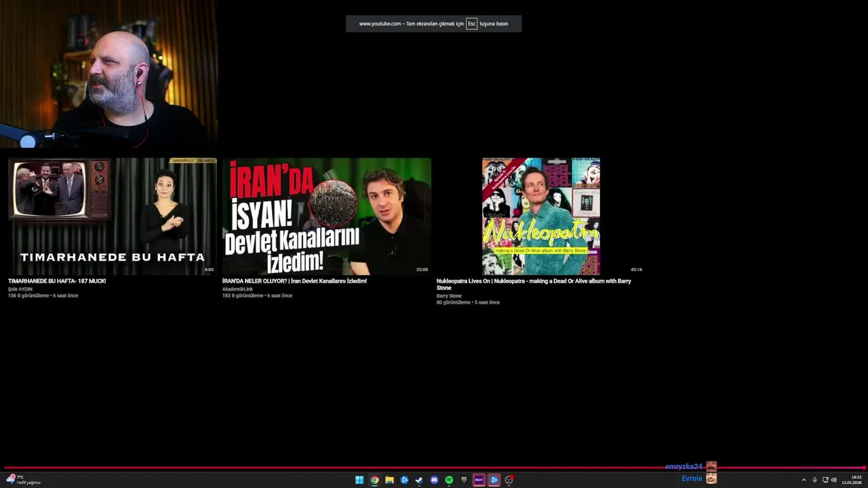Image resolution: width=868 pixels, height=488 pixels.
Task: Click the 22:00 duration badge
Action: tap(422, 270)
